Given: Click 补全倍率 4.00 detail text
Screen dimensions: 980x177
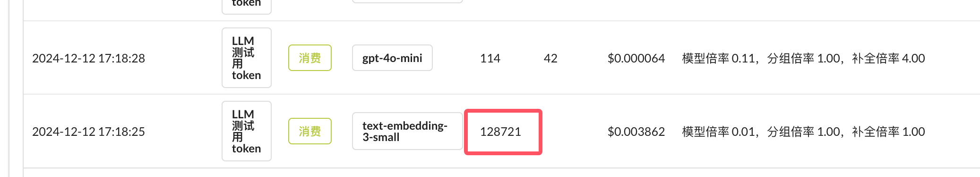Looking at the screenshot, I should [x=888, y=58].
